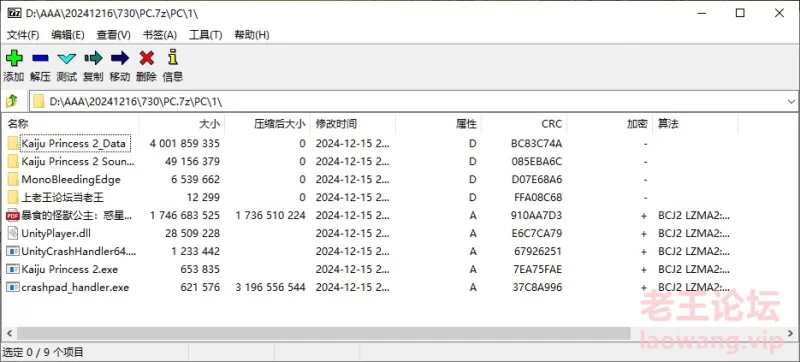Screen dimensions: 800x362
Task: Open the 编辑(E) menu
Action: [68, 35]
